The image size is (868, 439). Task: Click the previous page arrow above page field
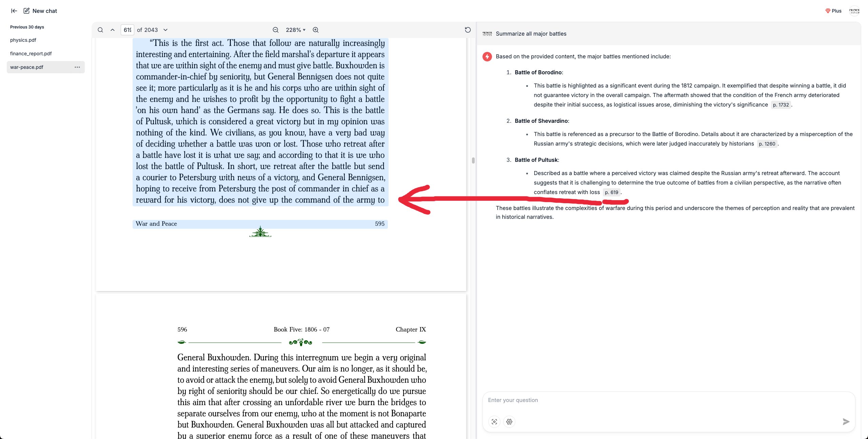112,30
